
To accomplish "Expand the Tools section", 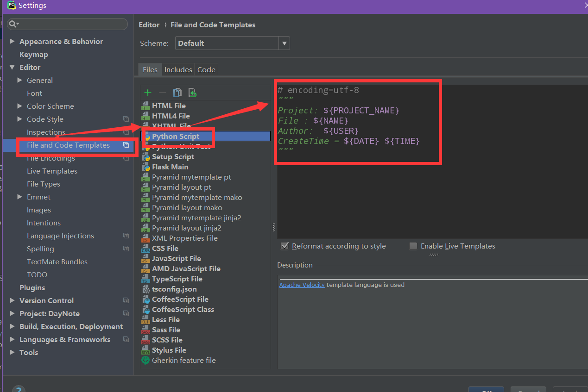I will pos(12,352).
